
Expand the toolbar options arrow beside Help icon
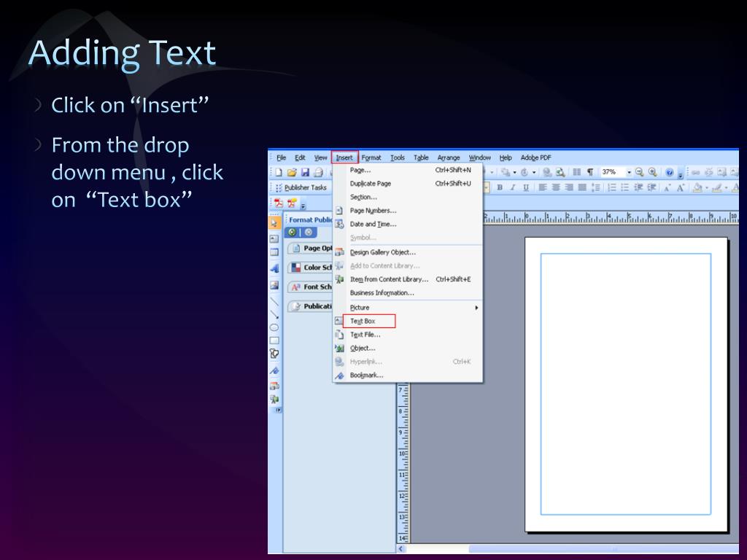click(x=681, y=175)
